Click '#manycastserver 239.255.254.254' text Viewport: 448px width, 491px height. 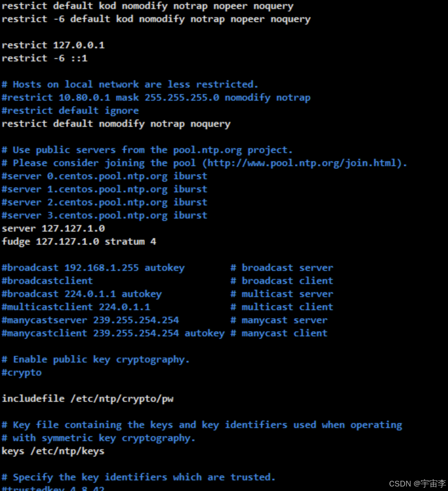click(x=90, y=320)
